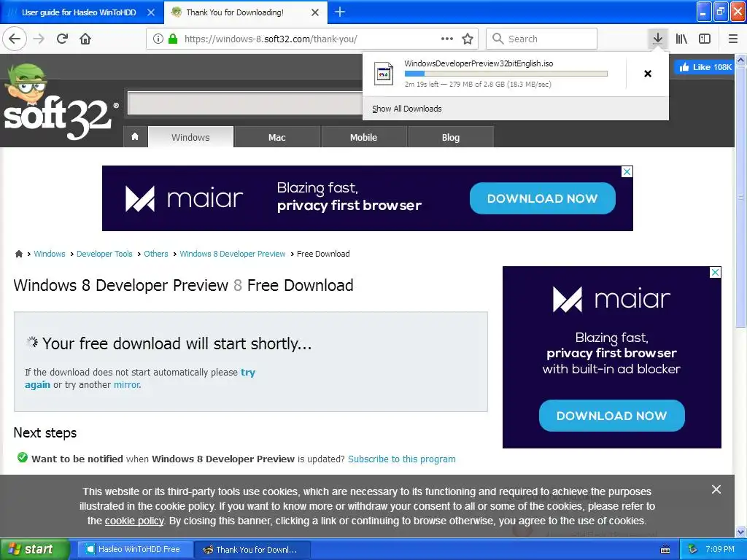Viewport: 747px width, 560px height.
Task: Switch to User guide for Hasleo WinToHDD tab
Action: (79, 12)
